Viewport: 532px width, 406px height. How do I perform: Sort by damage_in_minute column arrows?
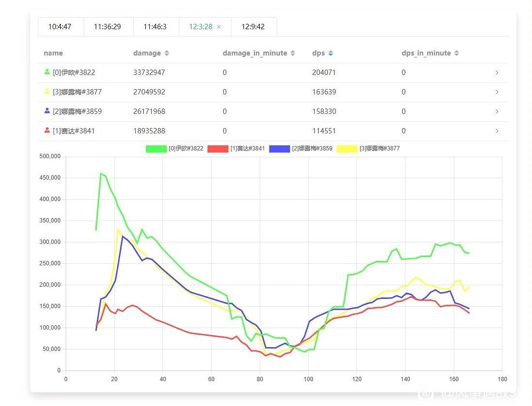coord(293,53)
